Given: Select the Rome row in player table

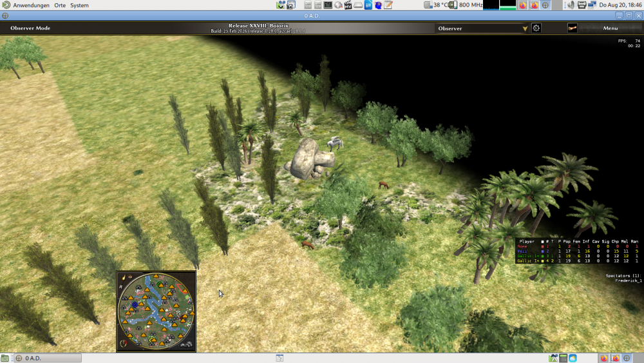Looking at the screenshot, I should click(578, 246).
